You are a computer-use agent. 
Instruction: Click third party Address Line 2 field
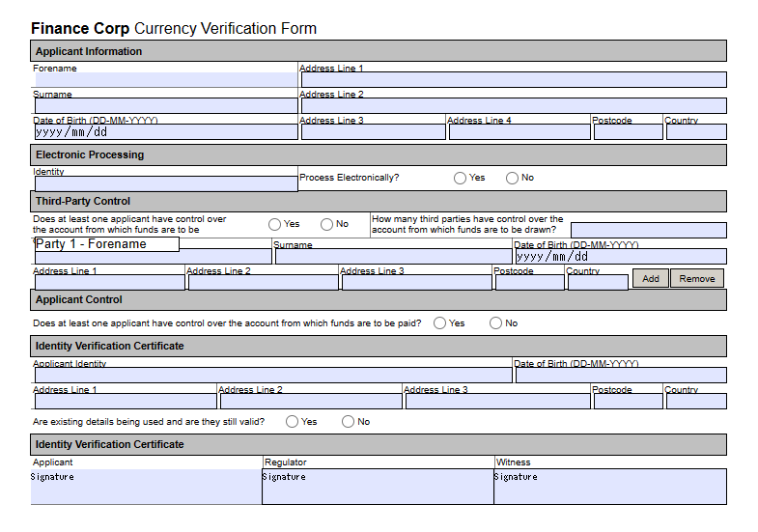264,283
